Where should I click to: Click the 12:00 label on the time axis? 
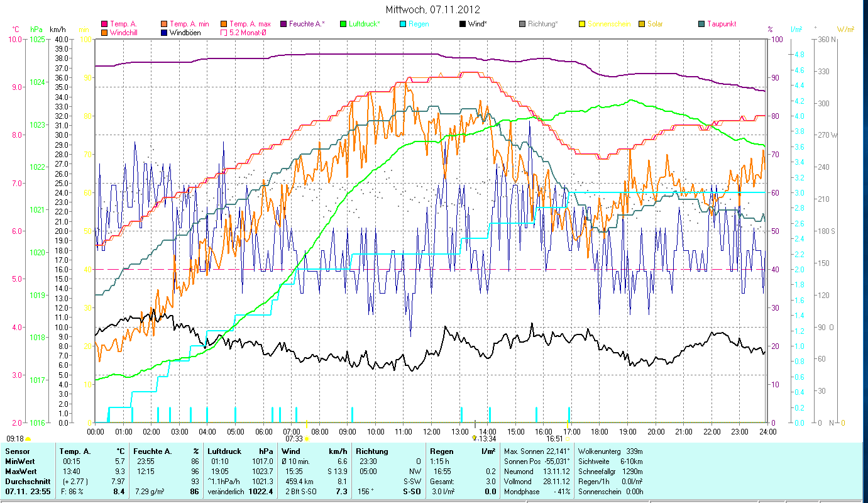pyautogui.click(x=432, y=432)
